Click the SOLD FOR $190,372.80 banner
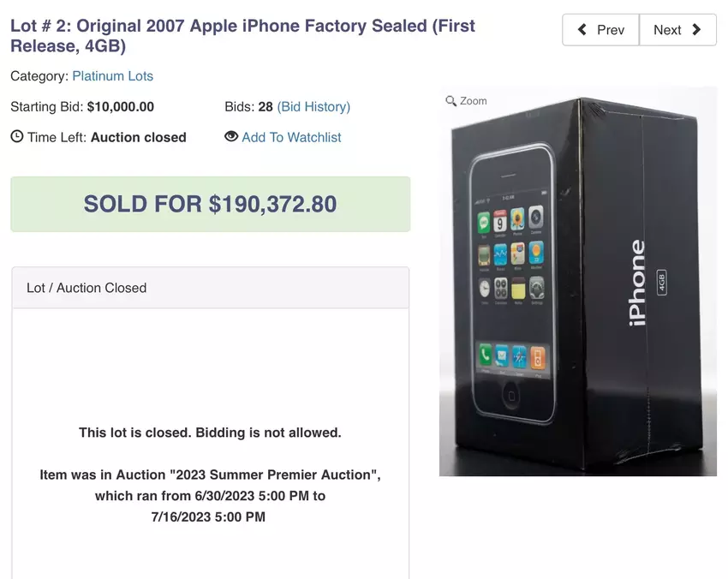The height and width of the screenshot is (579, 728). [x=210, y=204]
